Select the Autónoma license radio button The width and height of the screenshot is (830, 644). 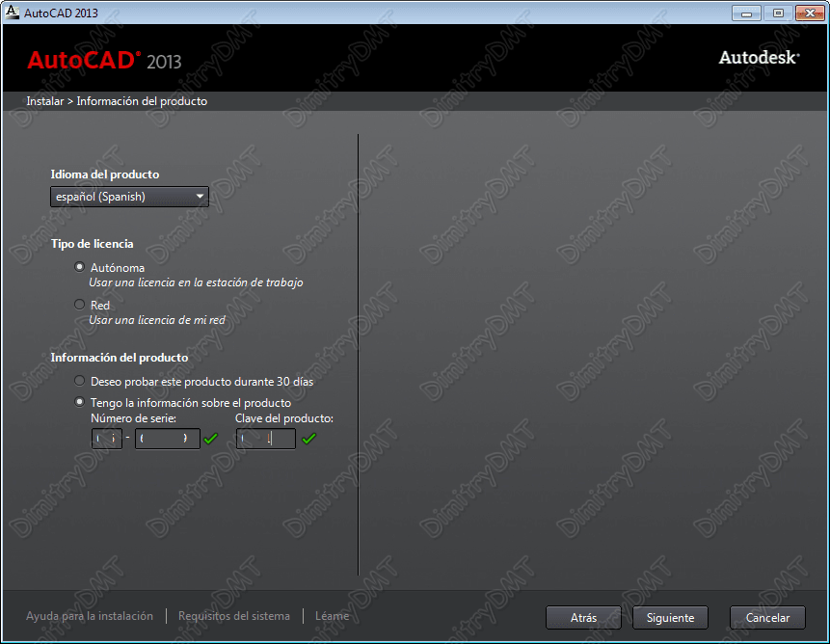pos(79,267)
